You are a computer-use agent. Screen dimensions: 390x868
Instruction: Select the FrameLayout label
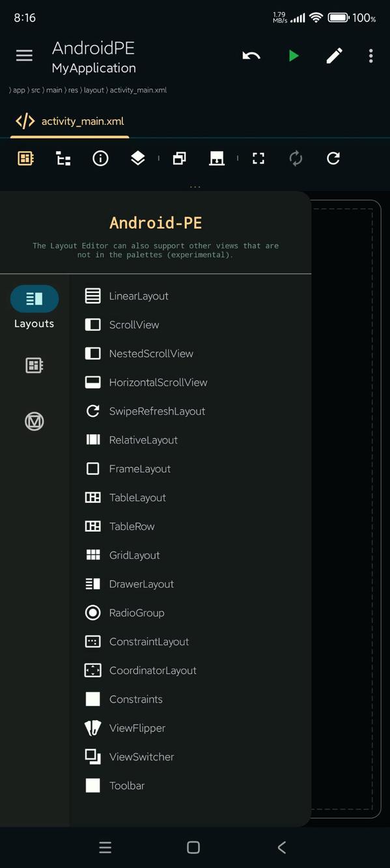coord(140,469)
